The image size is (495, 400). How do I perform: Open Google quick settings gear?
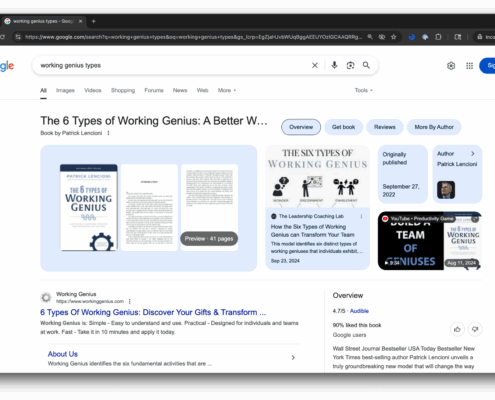451,66
